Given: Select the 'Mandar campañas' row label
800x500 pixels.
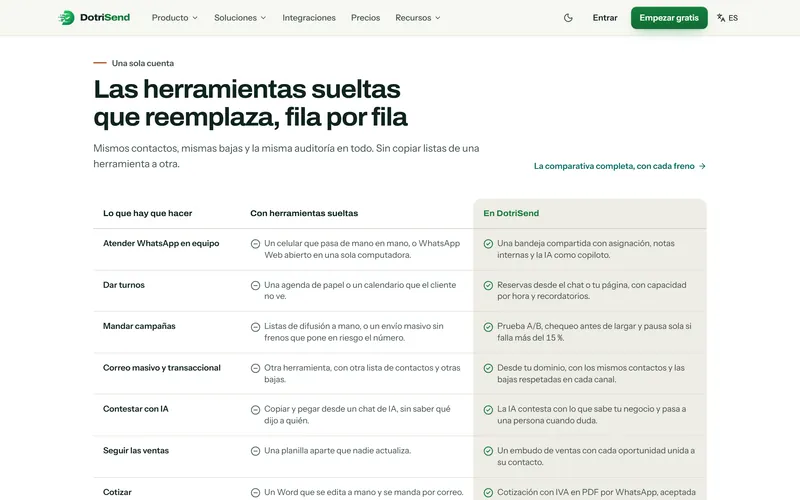Looking at the screenshot, I should 139,326.
